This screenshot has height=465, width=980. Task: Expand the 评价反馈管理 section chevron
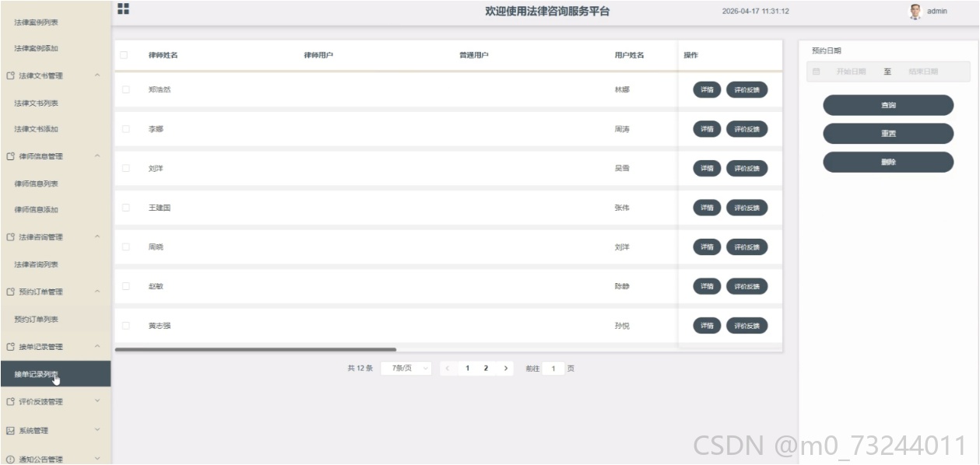point(97,401)
